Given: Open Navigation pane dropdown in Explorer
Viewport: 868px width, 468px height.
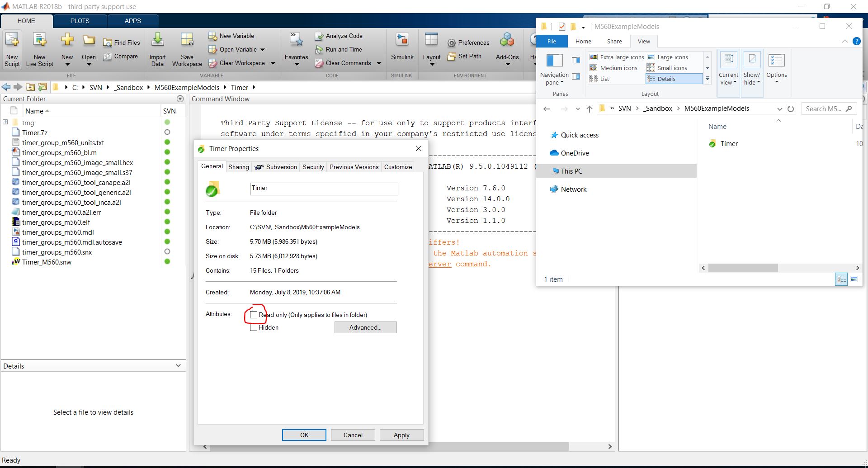Looking at the screenshot, I should (x=554, y=79).
